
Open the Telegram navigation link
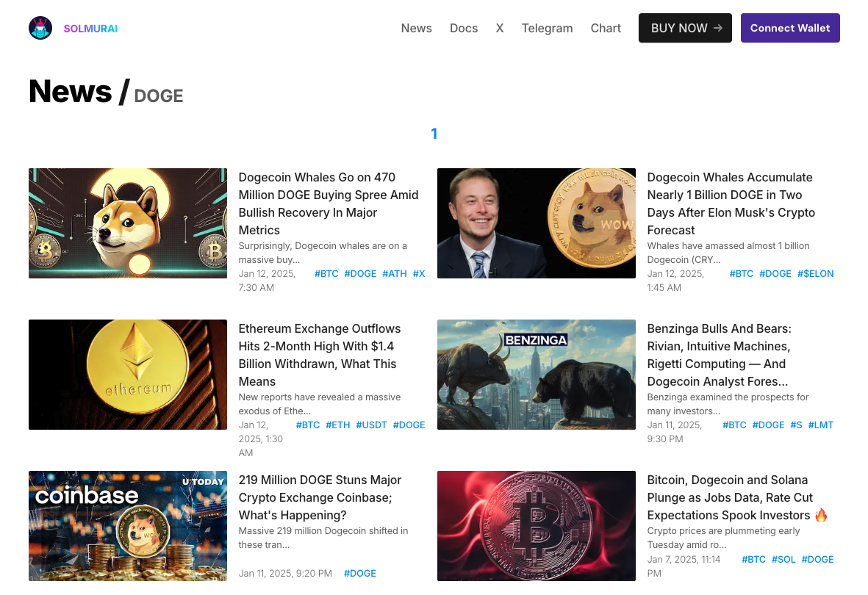click(x=547, y=28)
